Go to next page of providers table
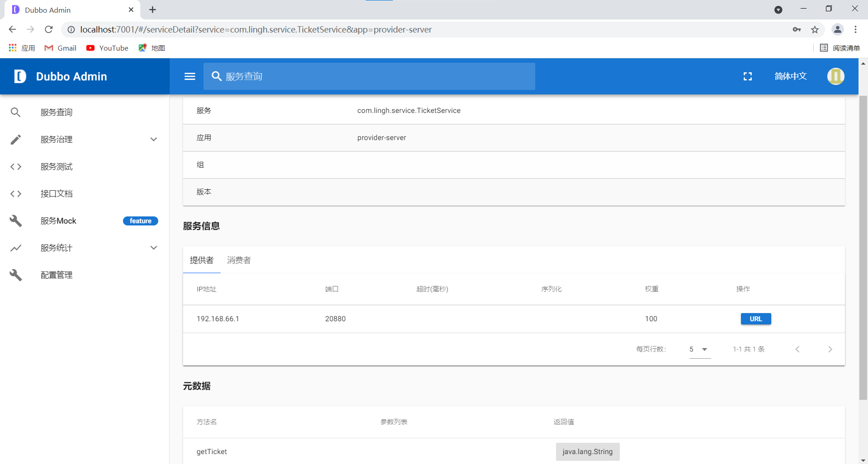The image size is (868, 464). pos(830,349)
